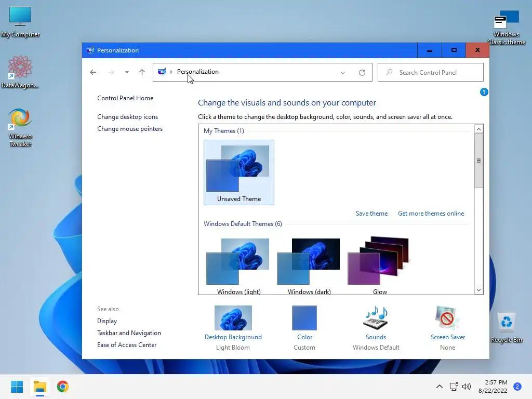This screenshot has height=399, width=532.
Task: Show hidden tray icons chevron
Action: point(440,387)
